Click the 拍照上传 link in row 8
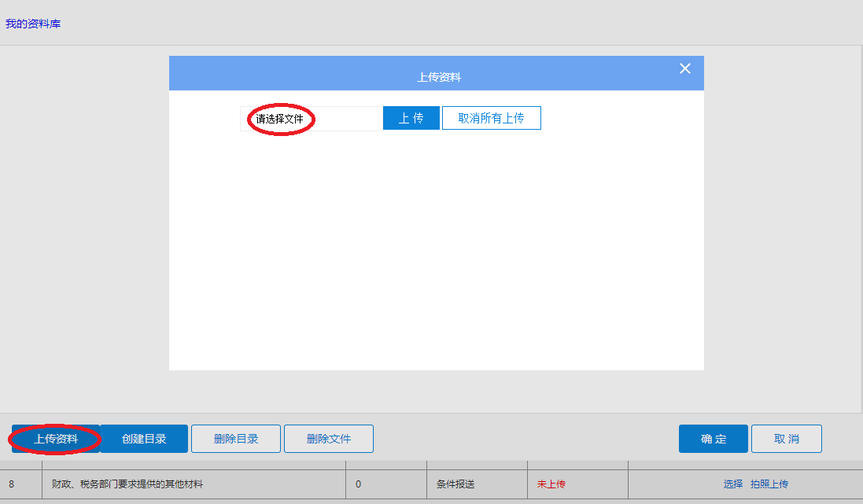Screen dimensions: 863x504 point(769,484)
